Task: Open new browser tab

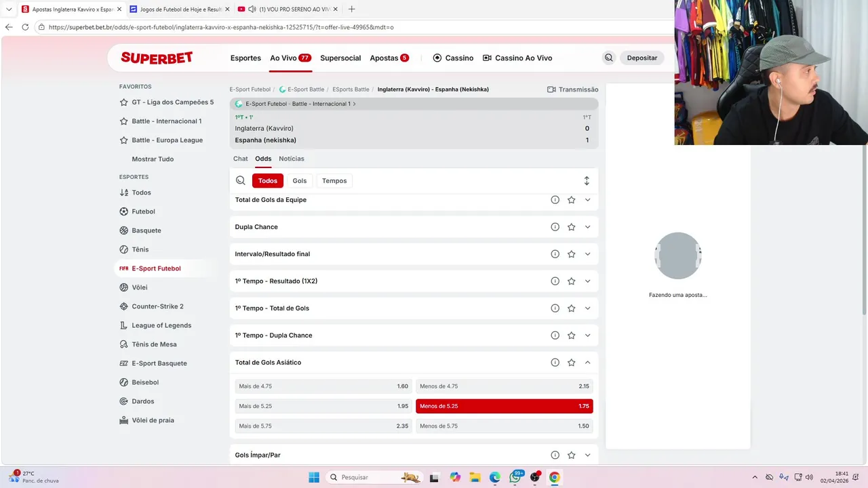Action: pos(351,9)
